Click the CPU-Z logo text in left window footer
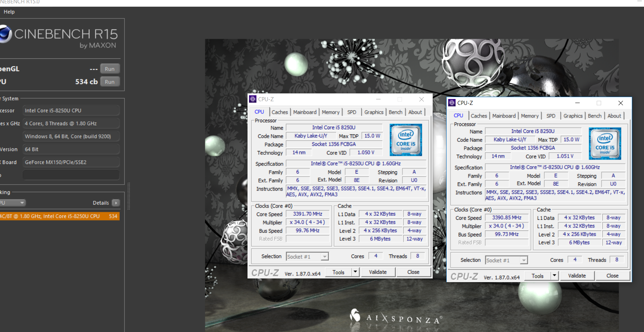 pyautogui.click(x=265, y=273)
